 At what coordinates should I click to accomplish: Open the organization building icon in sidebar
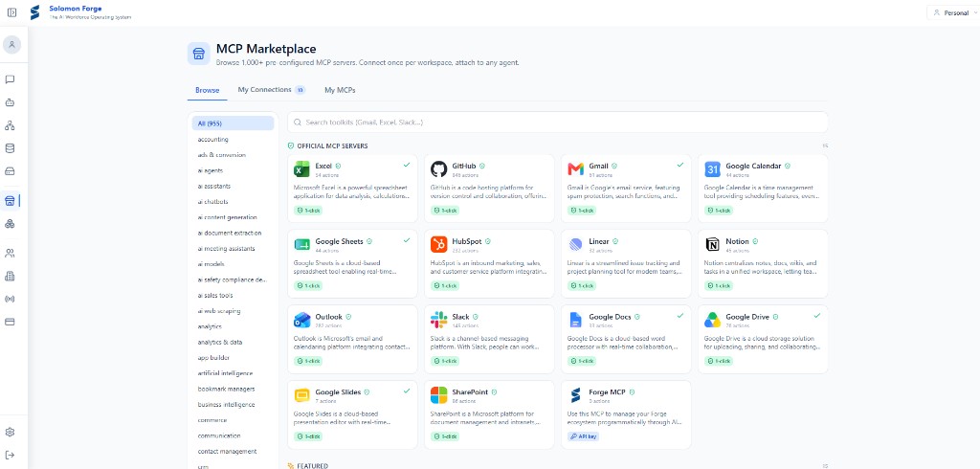pyautogui.click(x=10, y=276)
